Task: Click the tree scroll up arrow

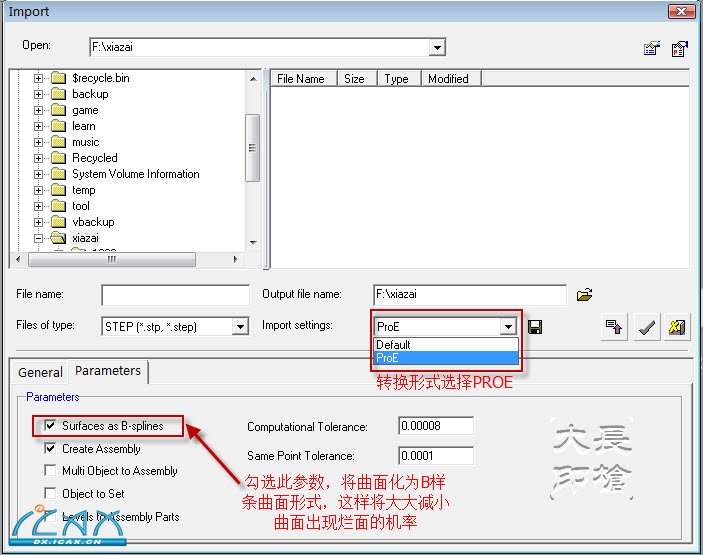Action: point(253,79)
